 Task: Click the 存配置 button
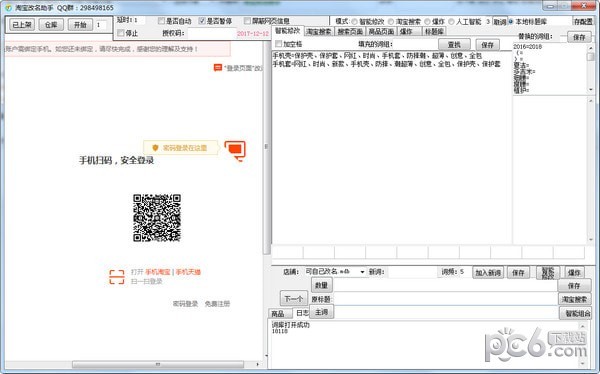coord(583,21)
